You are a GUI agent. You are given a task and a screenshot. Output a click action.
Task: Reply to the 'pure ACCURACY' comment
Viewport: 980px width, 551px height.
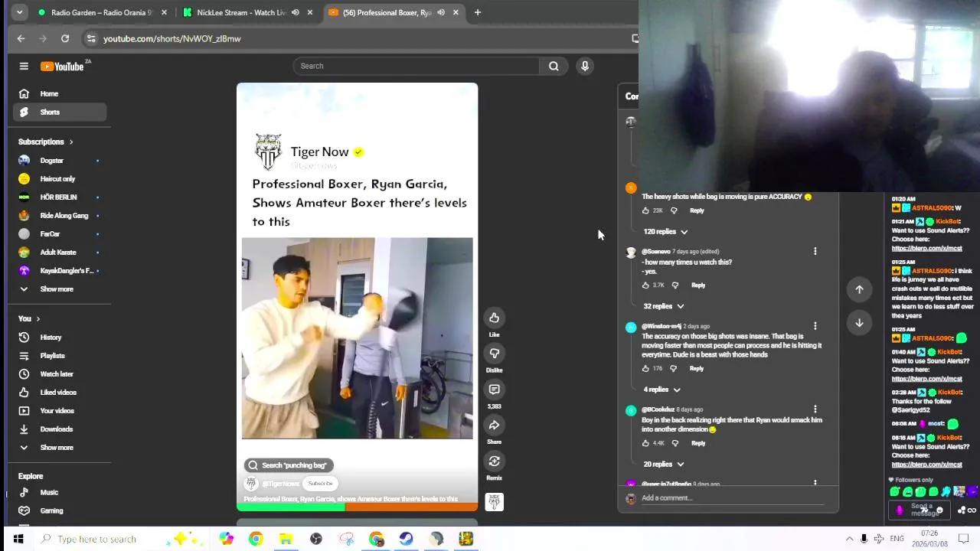pos(697,210)
